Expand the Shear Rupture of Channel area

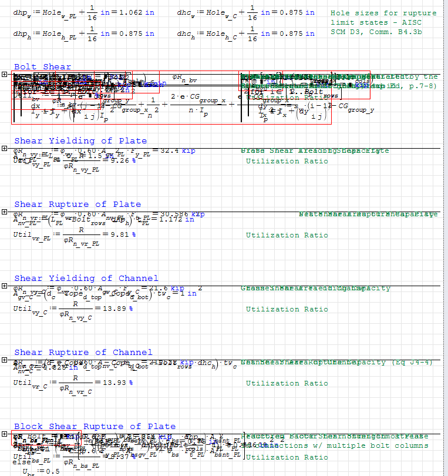(5, 361)
